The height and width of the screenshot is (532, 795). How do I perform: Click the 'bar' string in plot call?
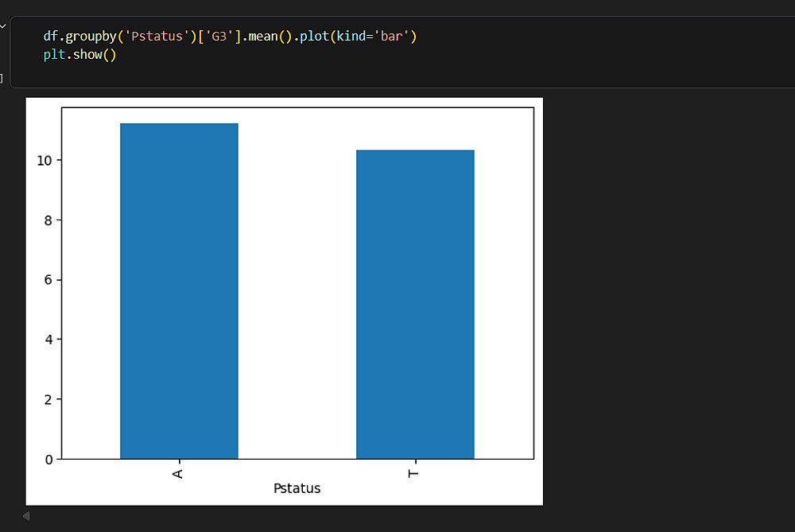[393, 37]
